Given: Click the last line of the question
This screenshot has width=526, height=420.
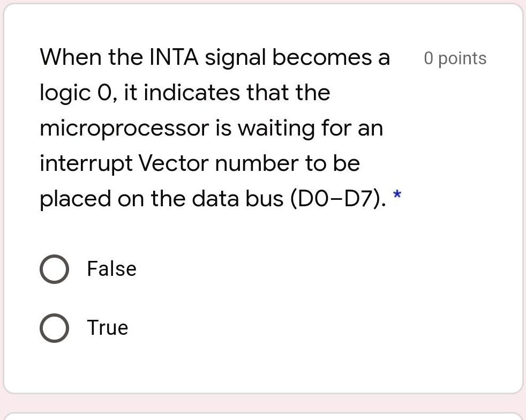Looking at the screenshot, I should (214, 198).
